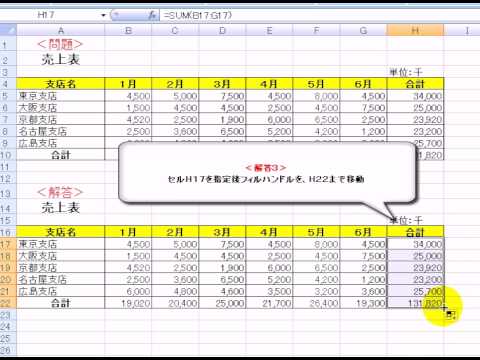Image resolution: width=480 pixels, height=360 pixels.
Task: Click cell H18 showing 25,000
Action: click(415, 256)
